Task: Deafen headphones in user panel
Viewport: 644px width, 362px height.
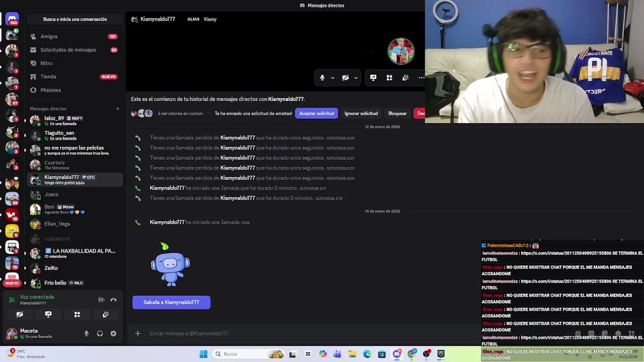Action: click(x=100, y=333)
